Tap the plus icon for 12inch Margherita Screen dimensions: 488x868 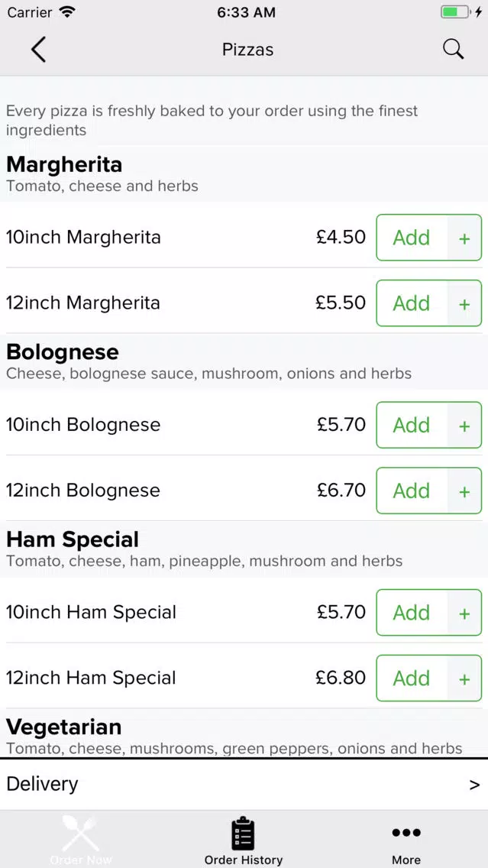tap(464, 303)
